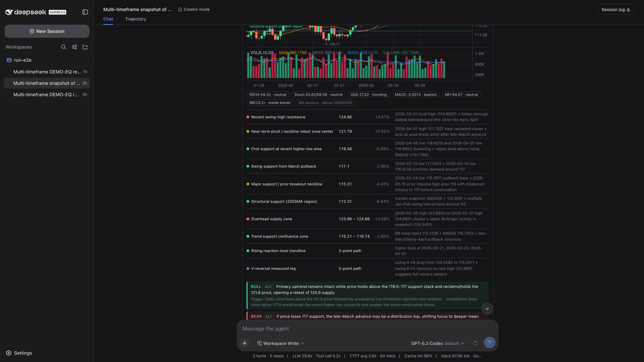Screen dimensions: 644x362
Task: Click MFI 64.57 neutral chip
Action: [x=461, y=94]
